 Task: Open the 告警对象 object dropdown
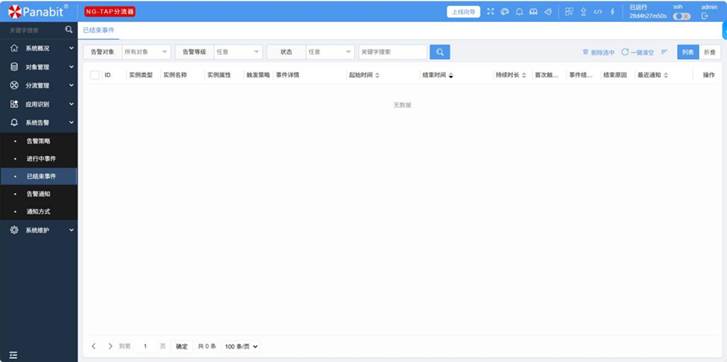click(x=146, y=52)
